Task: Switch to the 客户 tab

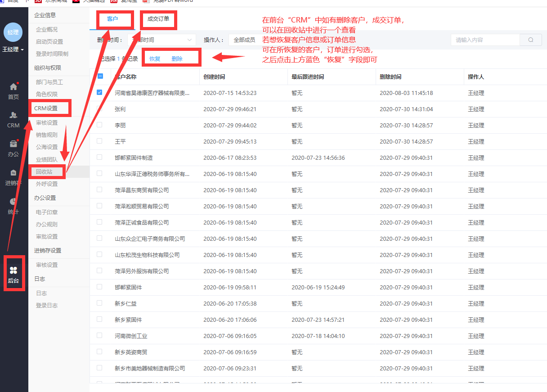Action: click(x=113, y=19)
